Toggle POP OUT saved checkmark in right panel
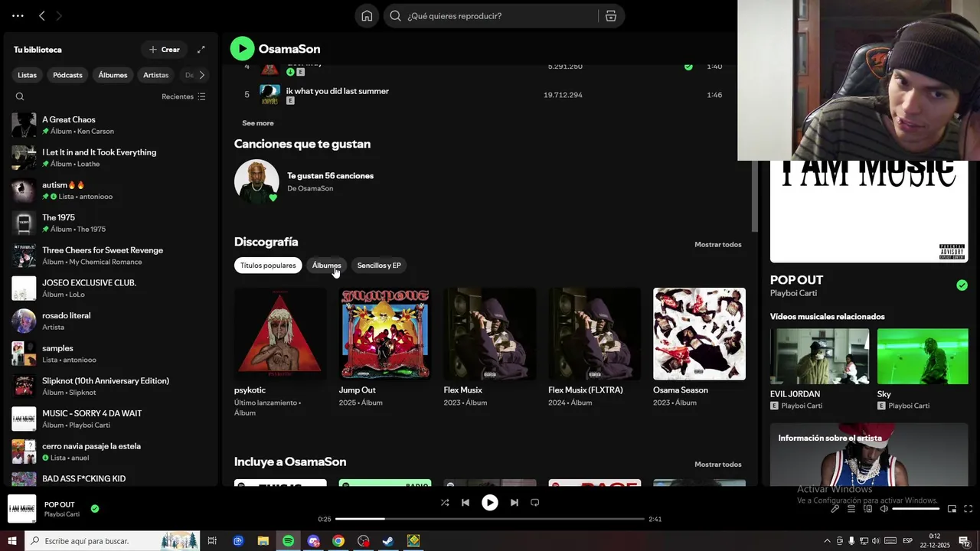The height and width of the screenshot is (551, 980). (962, 285)
